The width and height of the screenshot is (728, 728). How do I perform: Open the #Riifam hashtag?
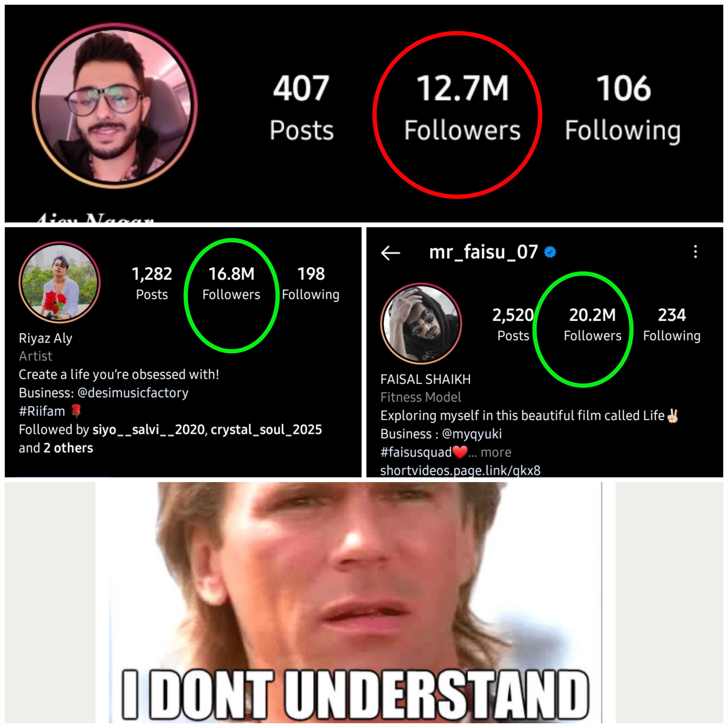(42, 411)
